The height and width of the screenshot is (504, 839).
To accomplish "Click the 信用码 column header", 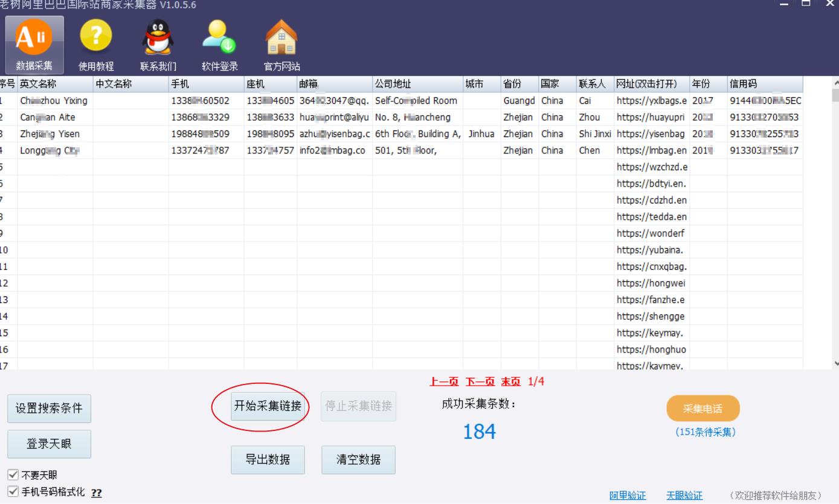I will coord(765,85).
